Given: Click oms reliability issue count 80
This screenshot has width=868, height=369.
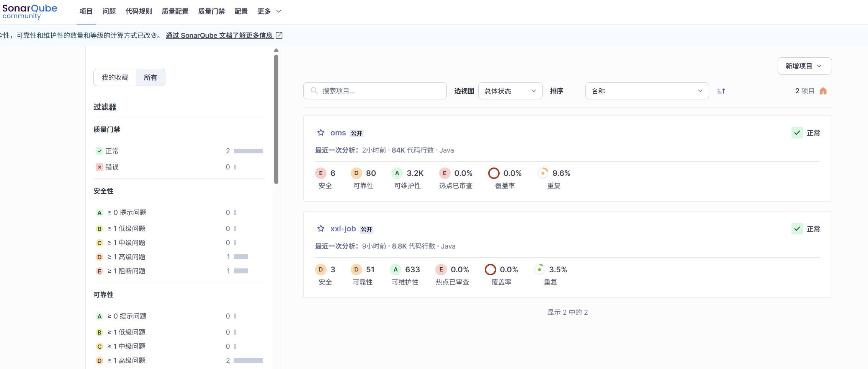Looking at the screenshot, I should [371, 173].
